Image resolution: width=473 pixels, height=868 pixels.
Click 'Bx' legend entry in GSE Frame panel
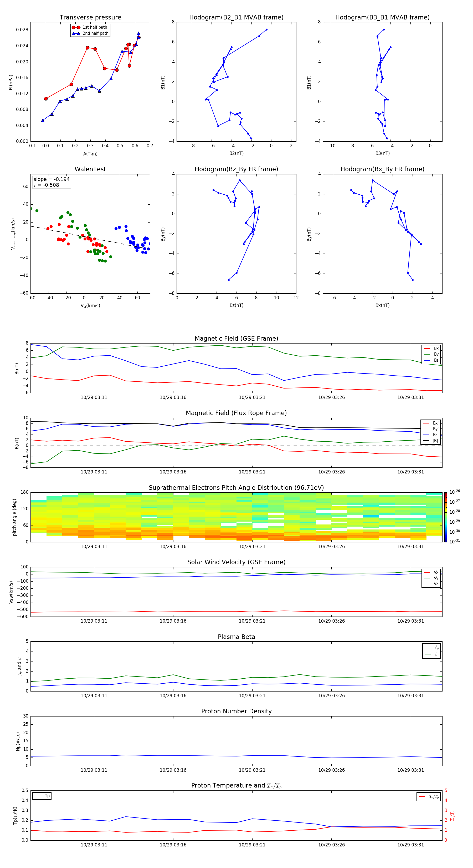(x=431, y=349)
